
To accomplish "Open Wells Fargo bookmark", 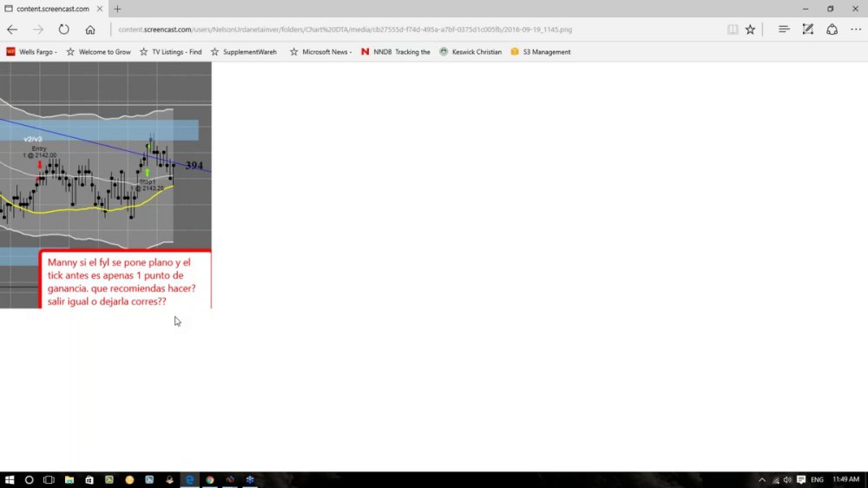I will pyautogui.click(x=31, y=51).
